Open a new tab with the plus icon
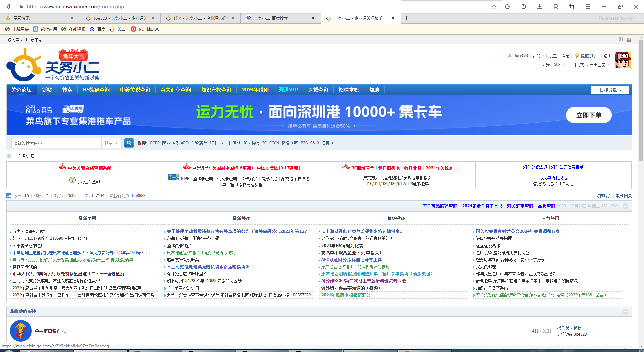 tap(407, 18)
